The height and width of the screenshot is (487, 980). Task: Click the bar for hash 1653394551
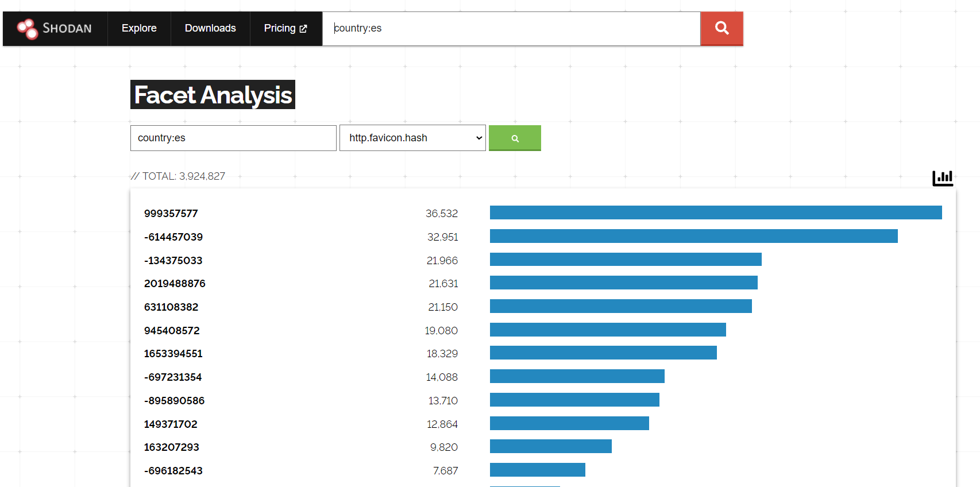pyautogui.click(x=603, y=353)
